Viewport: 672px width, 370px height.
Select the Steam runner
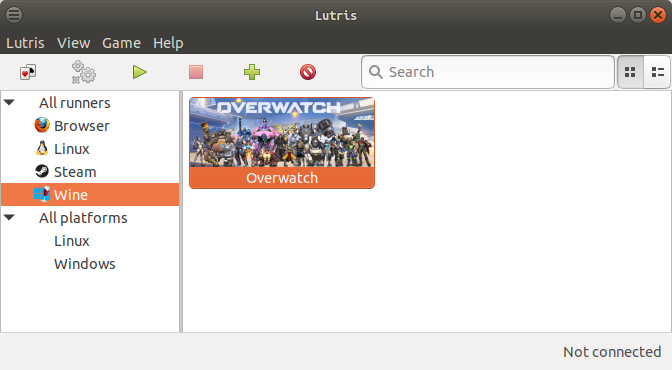click(x=75, y=172)
